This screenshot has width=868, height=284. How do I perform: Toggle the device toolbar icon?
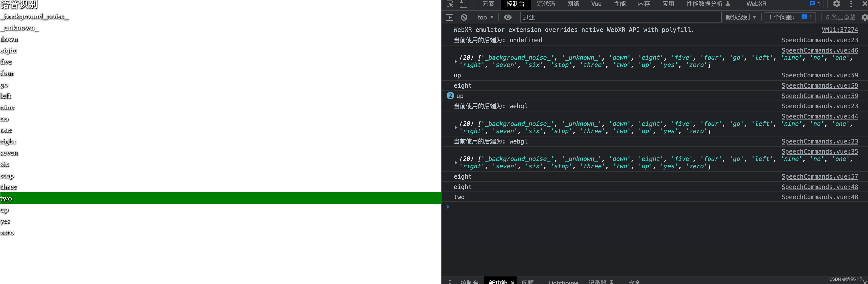click(x=463, y=4)
